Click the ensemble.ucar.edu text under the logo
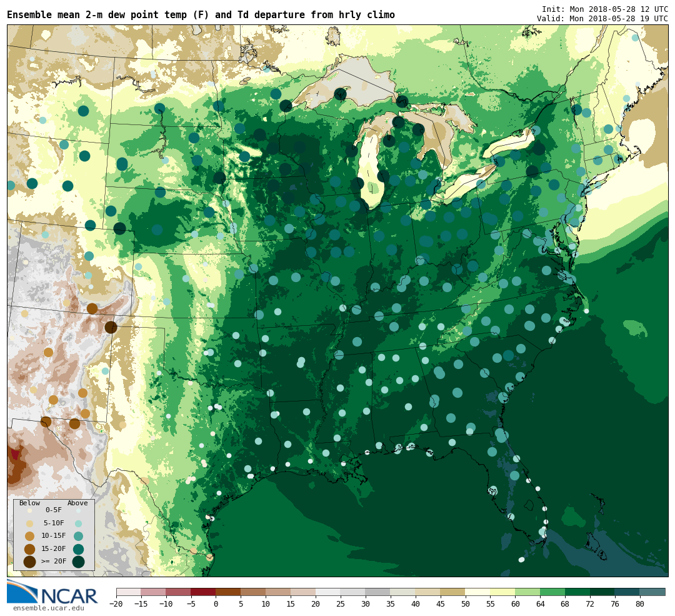 click(49, 608)
